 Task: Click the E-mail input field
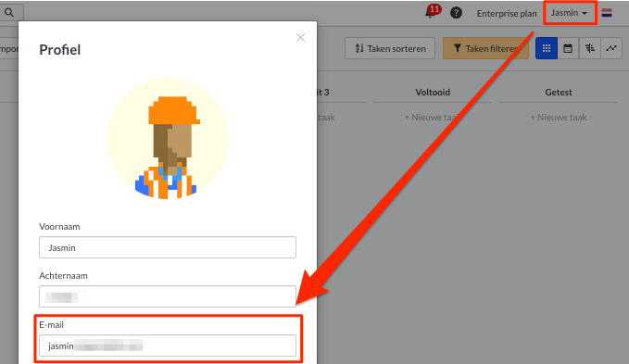(x=168, y=345)
